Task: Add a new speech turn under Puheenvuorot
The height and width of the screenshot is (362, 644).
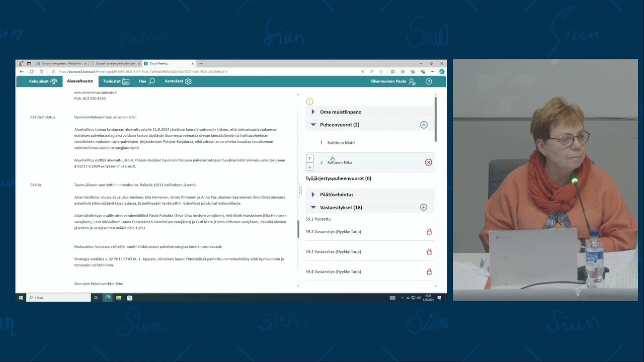Action: (424, 125)
